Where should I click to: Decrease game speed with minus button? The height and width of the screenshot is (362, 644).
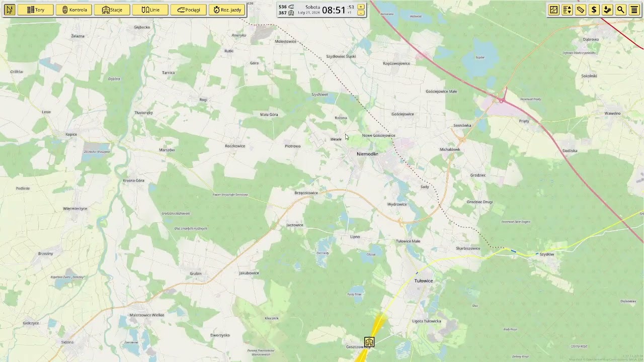(361, 13)
